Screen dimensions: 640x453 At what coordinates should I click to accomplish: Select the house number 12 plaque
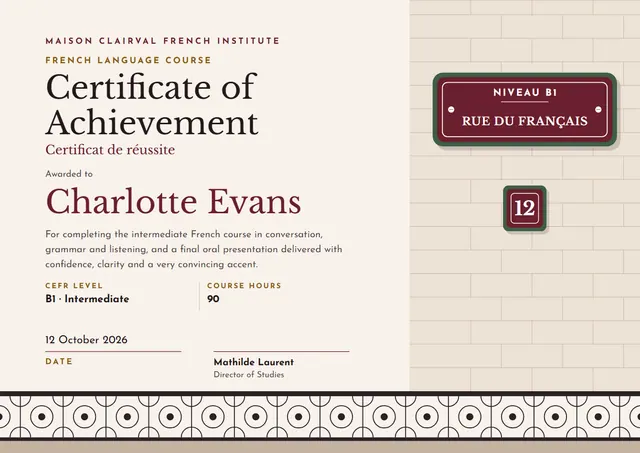[x=525, y=209]
